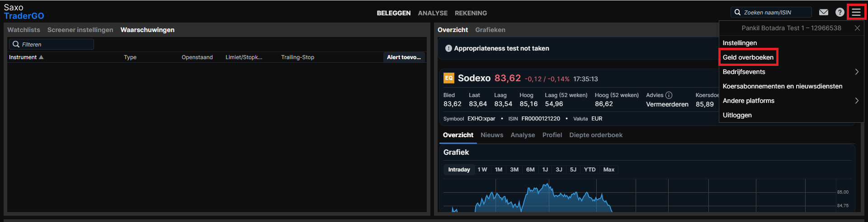Click the last price 83,62
This screenshot has width=868, height=222.
point(508,78)
